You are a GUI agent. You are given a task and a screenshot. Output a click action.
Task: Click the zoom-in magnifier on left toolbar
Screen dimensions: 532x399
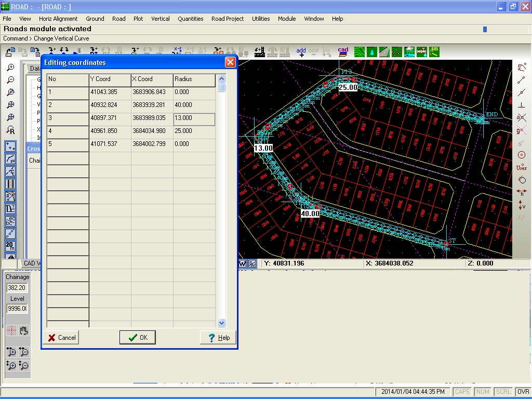tap(10, 68)
